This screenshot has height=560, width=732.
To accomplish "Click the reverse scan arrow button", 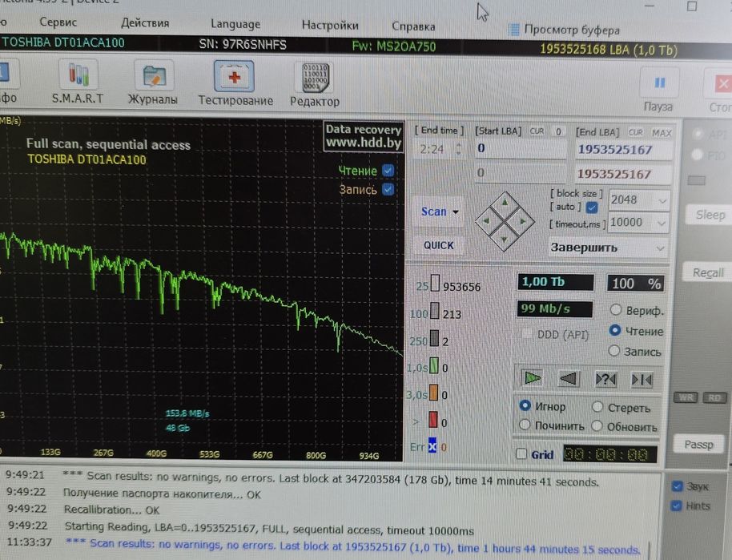I will [568, 378].
